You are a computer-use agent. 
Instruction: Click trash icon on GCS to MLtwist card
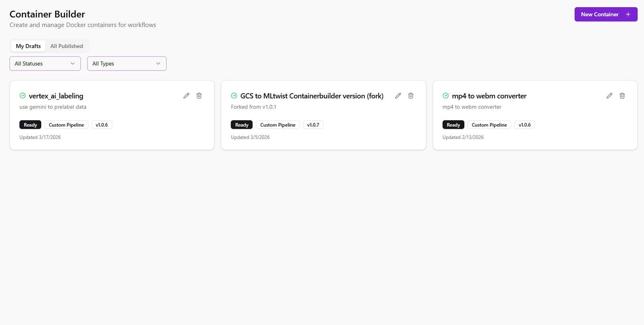[x=411, y=96]
